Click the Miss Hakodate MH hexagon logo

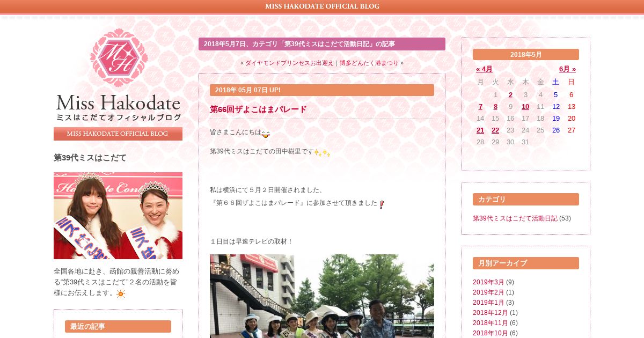[x=119, y=58]
